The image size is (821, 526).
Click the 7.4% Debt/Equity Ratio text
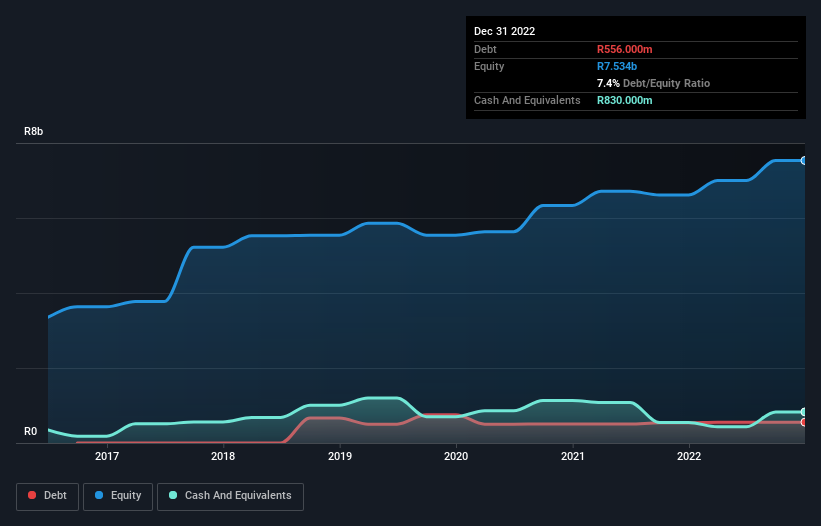[x=653, y=83]
